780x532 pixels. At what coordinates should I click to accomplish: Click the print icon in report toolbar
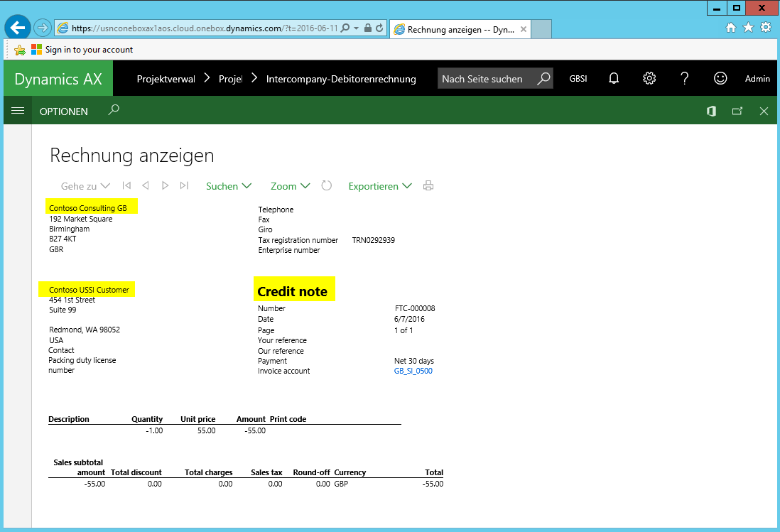pyautogui.click(x=428, y=186)
